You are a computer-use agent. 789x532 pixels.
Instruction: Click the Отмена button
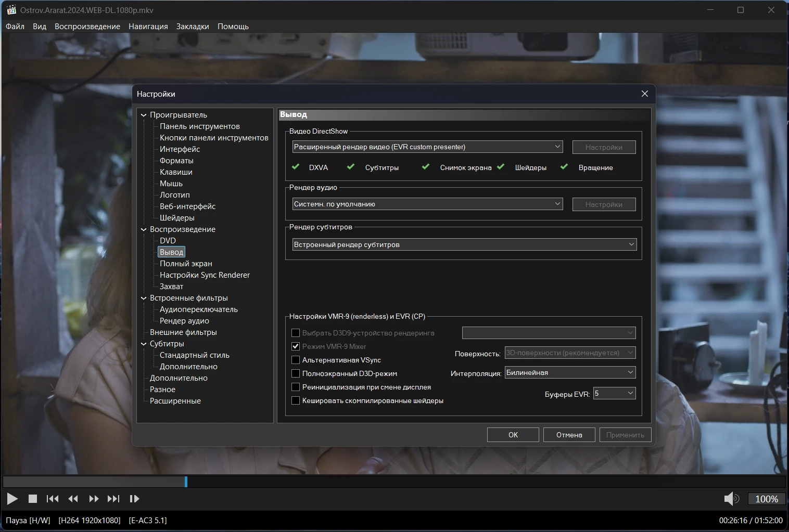coord(569,435)
